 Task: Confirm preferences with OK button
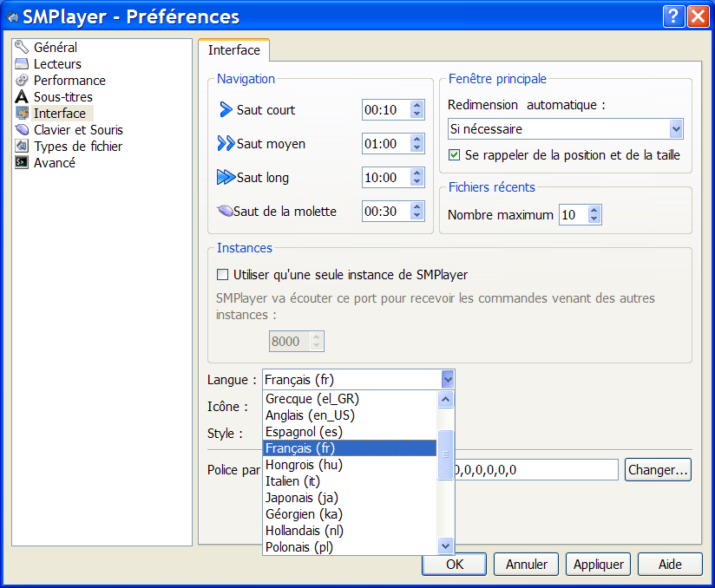coord(454,565)
